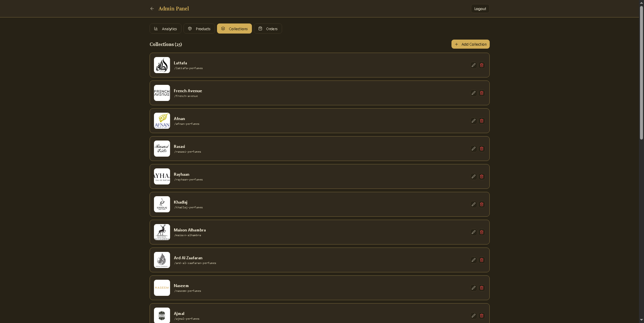This screenshot has height=323, width=644.
Task: Click the Maison Alhambra deer logo thumbnail
Action: pyautogui.click(x=162, y=232)
